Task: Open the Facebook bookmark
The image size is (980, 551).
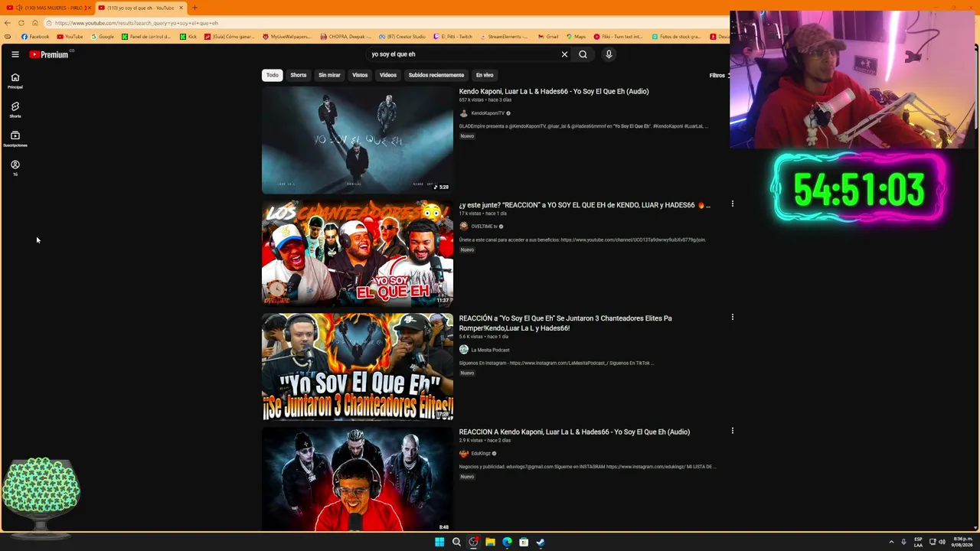Action: [x=35, y=37]
